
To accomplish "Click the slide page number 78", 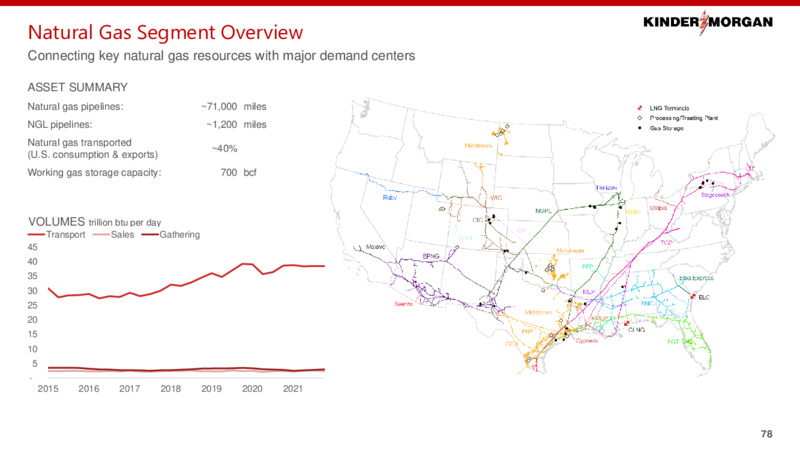I will pyautogui.click(x=766, y=434).
